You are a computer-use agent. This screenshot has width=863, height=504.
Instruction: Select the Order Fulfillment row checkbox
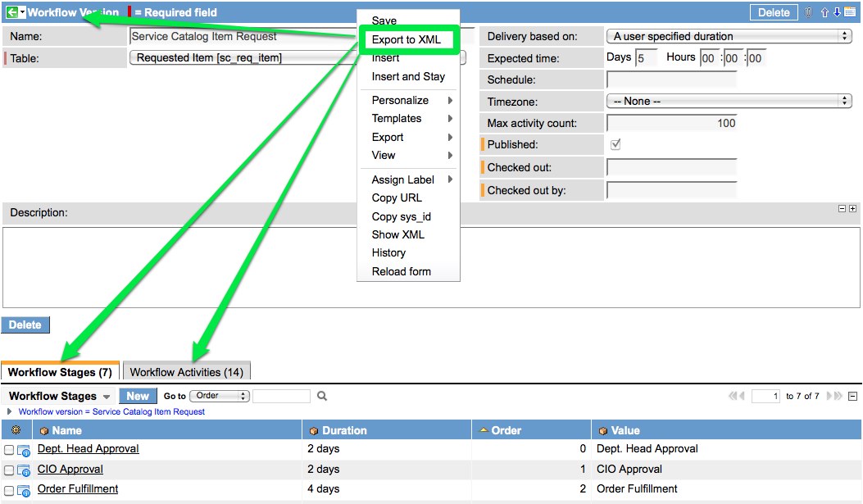pos(9,490)
